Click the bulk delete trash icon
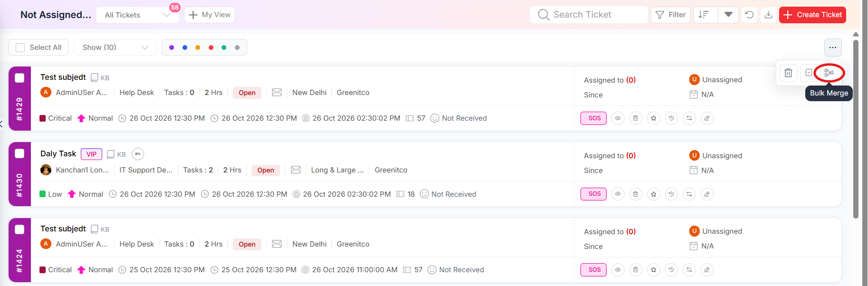The width and height of the screenshot is (868, 286). coord(788,73)
